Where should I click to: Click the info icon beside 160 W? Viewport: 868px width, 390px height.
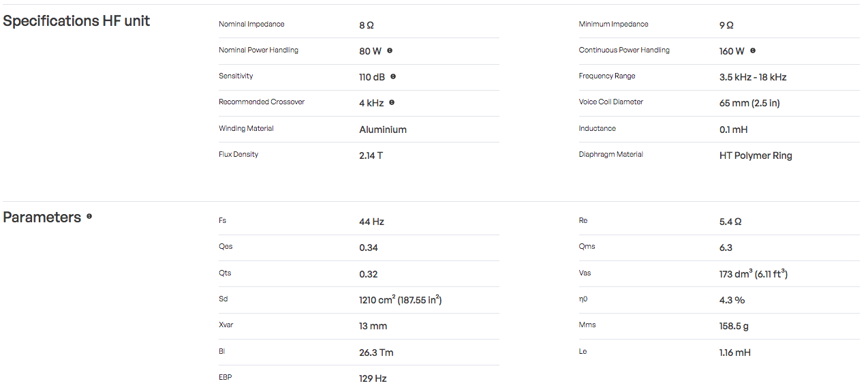[753, 50]
